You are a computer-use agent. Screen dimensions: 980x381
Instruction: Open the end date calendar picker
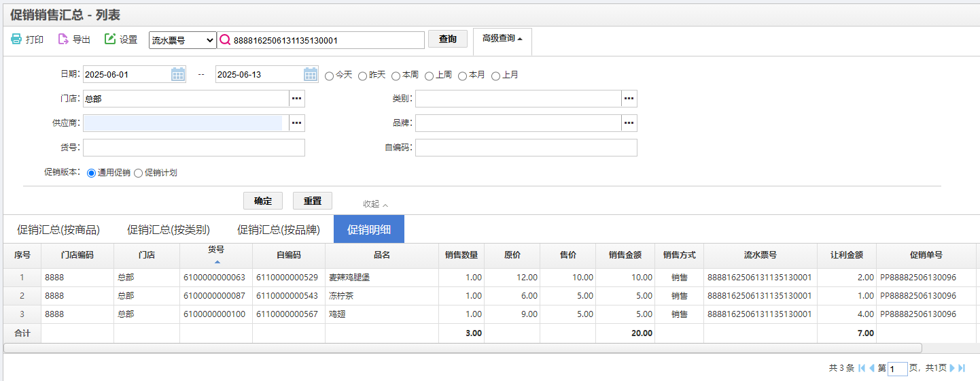tap(311, 74)
